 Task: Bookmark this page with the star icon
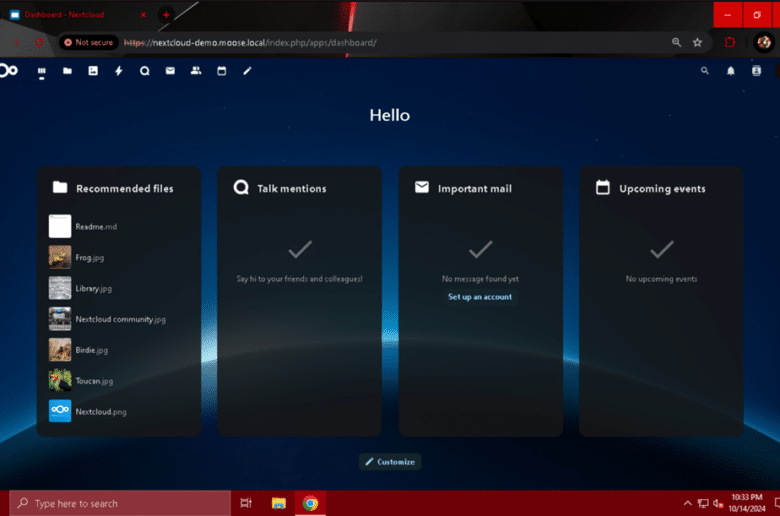point(697,43)
